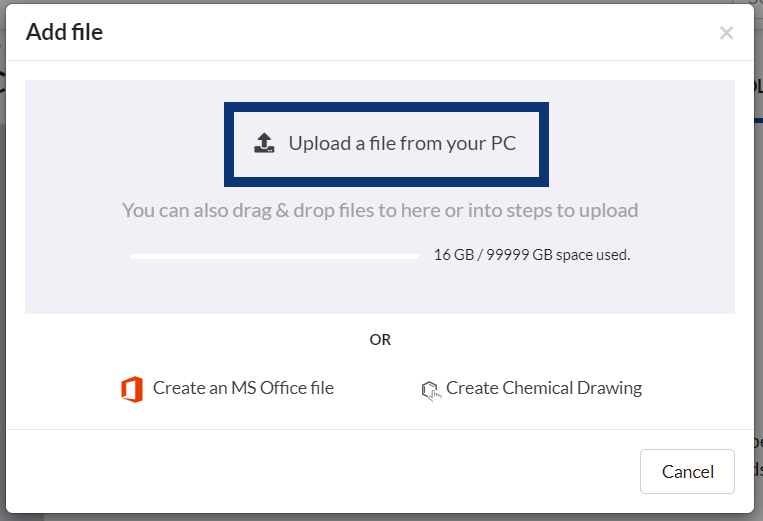The height and width of the screenshot is (521, 763).
Task: Click the drag & drop hint text
Action: click(x=380, y=210)
